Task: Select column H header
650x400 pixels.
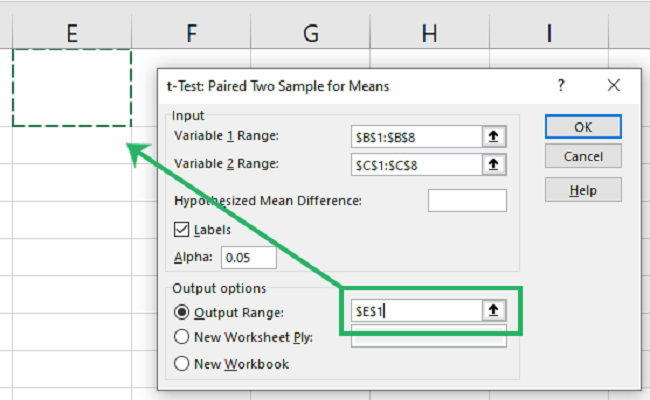Action: (429, 34)
